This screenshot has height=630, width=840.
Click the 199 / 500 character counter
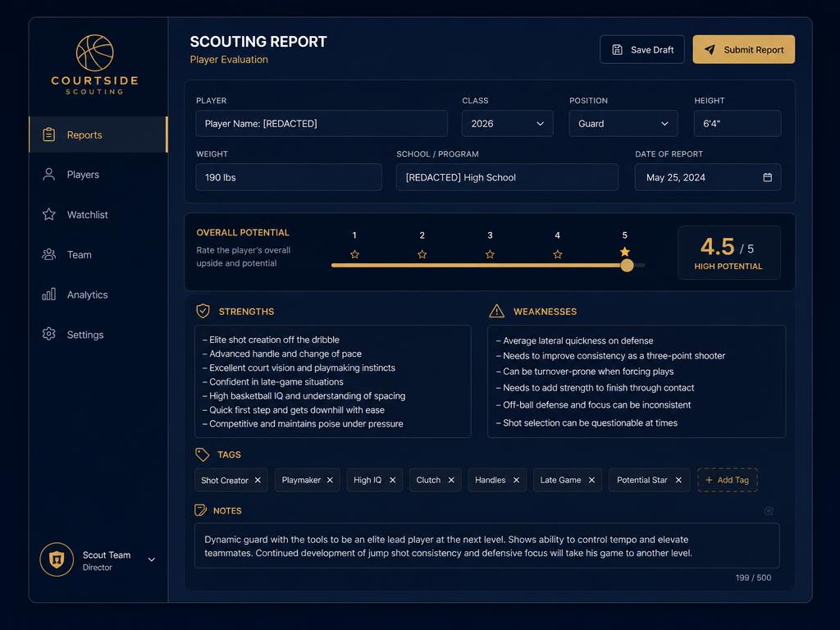pos(753,577)
